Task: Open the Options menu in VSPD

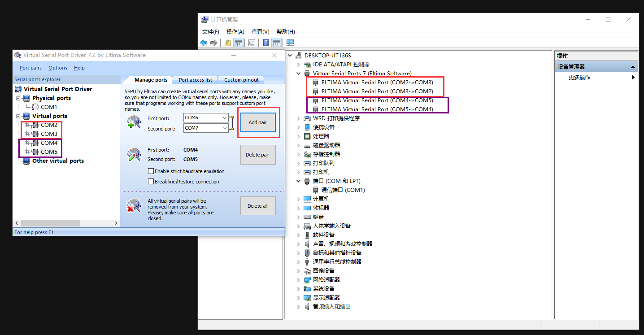Action: pyautogui.click(x=58, y=68)
